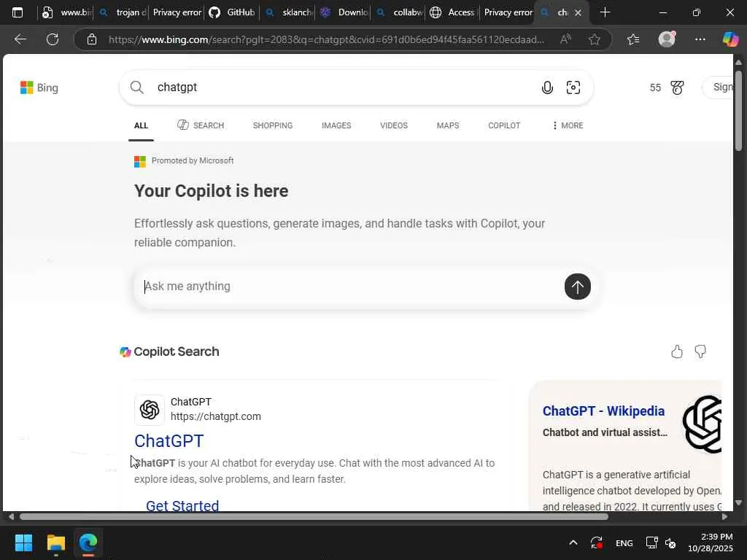Search using voice microphone icon

547,87
